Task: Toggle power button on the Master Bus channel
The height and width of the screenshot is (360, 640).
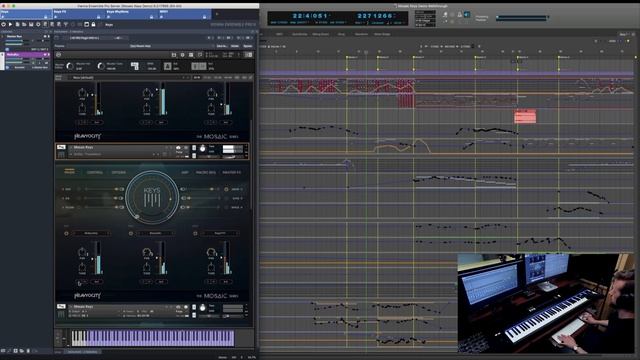Action: (7, 49)
